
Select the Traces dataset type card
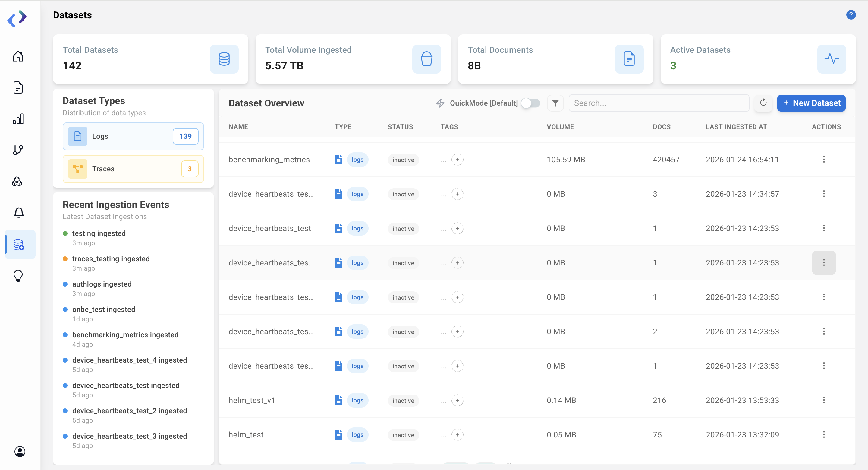click(133, 169)
